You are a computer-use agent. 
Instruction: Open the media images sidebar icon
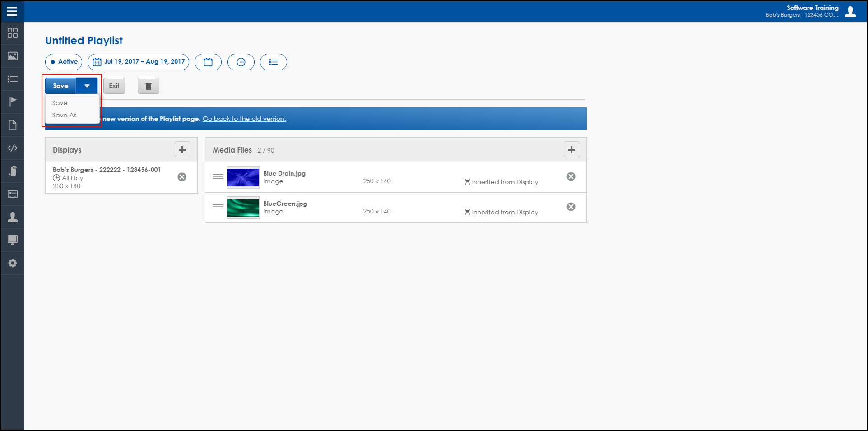point(13,56)
